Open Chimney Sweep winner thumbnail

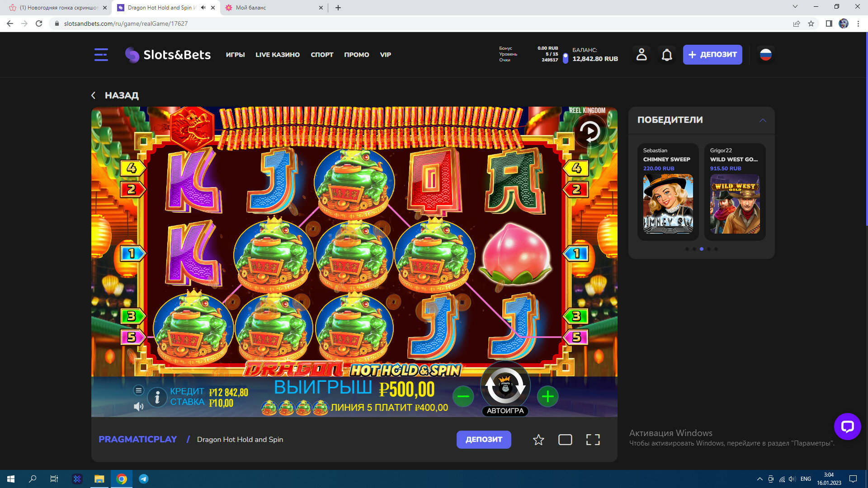(668, 204)
